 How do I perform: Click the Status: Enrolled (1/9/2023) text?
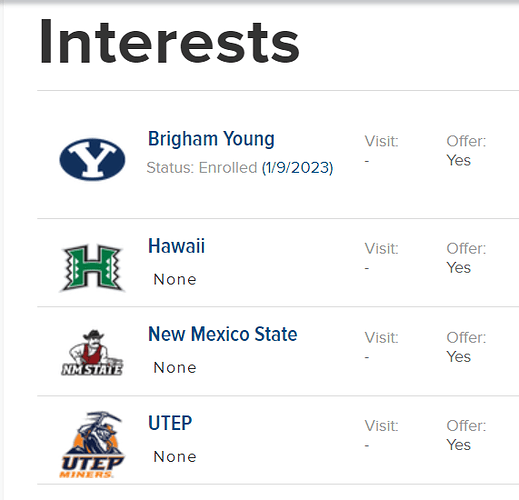pyautogui.click(x=240, y=168)
